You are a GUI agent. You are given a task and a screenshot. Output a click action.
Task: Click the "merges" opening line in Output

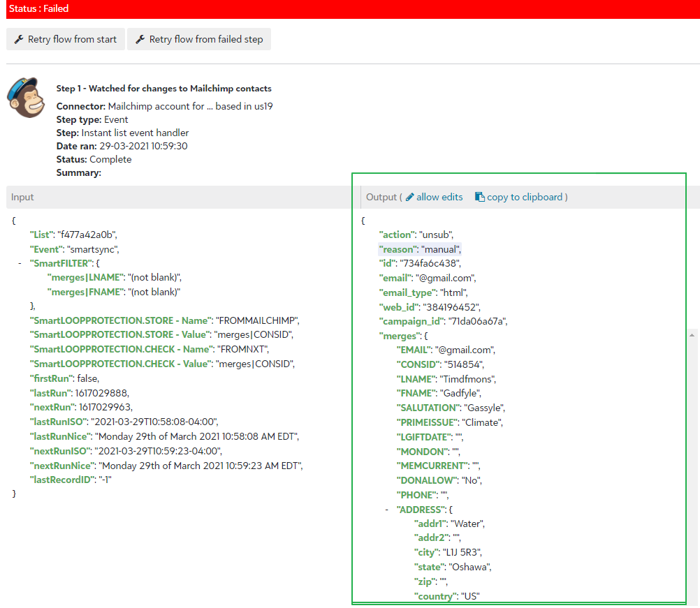coord(403,336)
